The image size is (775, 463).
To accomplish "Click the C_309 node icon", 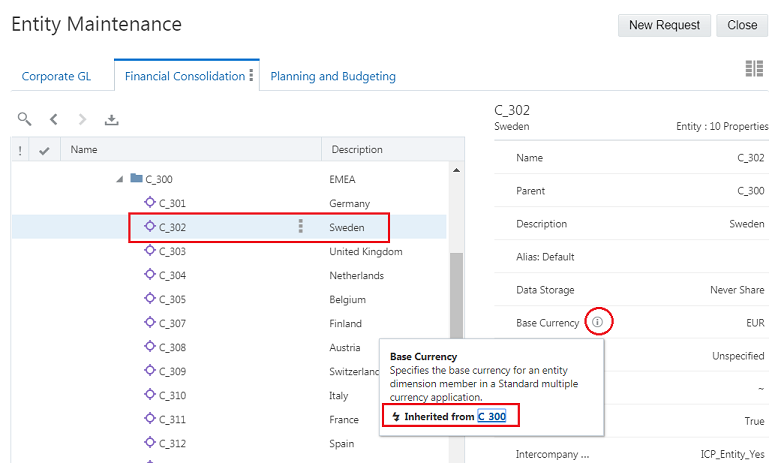I will click(150, 370).
